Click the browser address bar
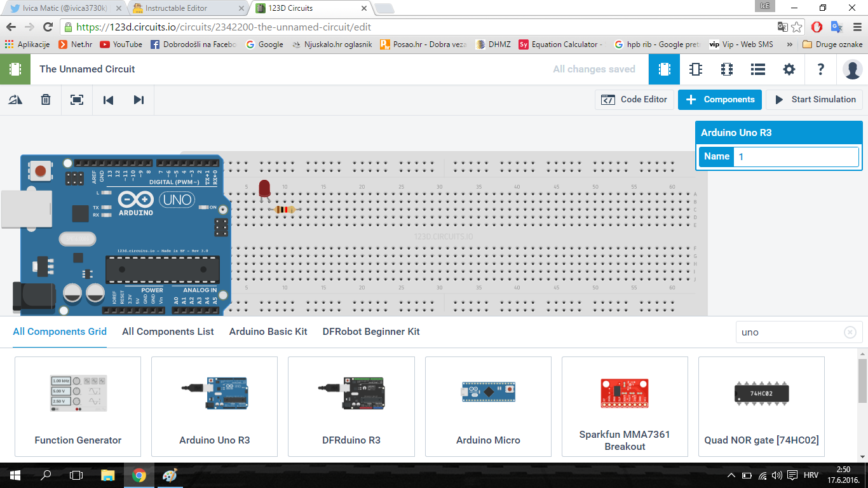 (x=419, y=27)
